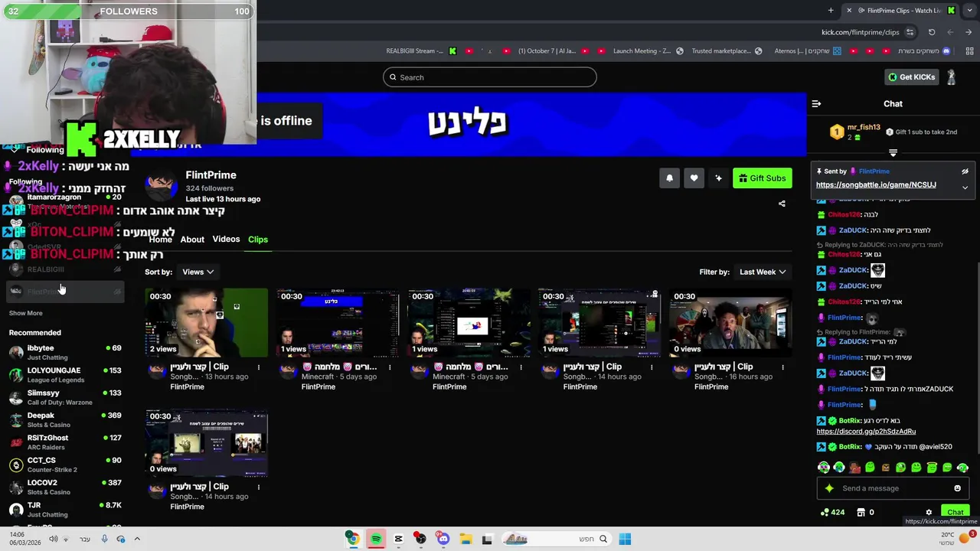Hide the pinned message with eye-slash icon

tap(965, 171)
